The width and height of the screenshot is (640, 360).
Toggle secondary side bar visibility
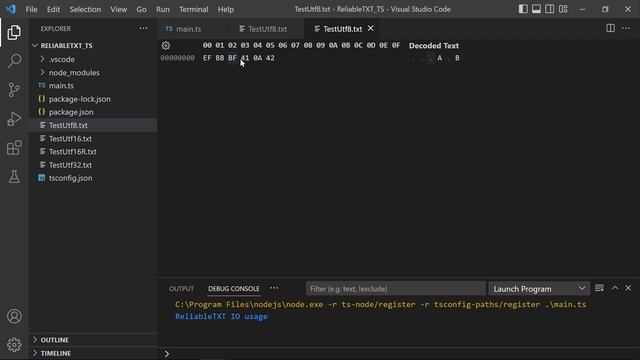[550, 9]
